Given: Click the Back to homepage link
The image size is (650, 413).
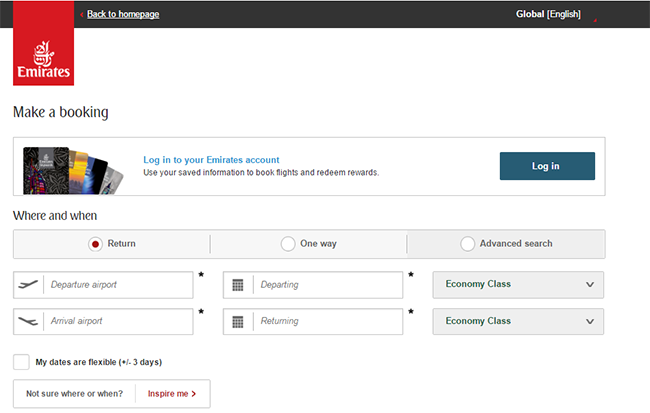Looking at the screenshot, I should pyautogui.click(x=123, y=14).
